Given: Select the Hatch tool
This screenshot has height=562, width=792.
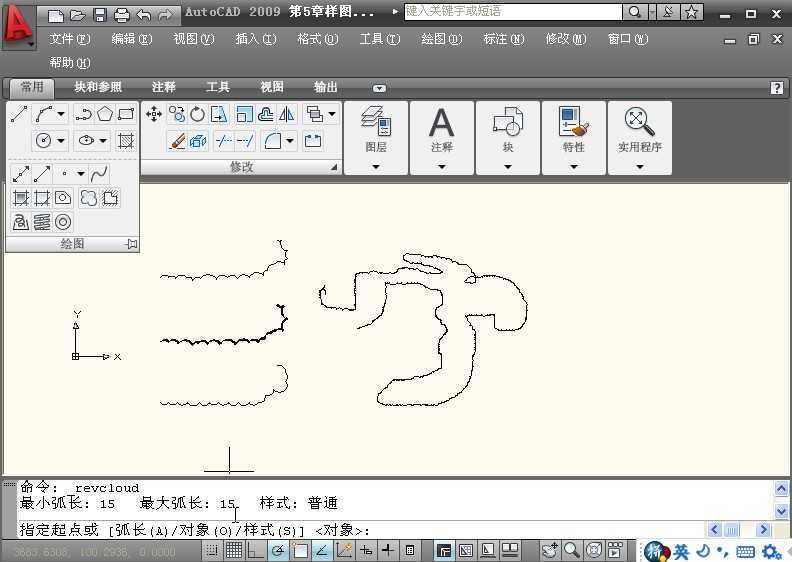Looking at the screenshot, I should tap(126, 140).
